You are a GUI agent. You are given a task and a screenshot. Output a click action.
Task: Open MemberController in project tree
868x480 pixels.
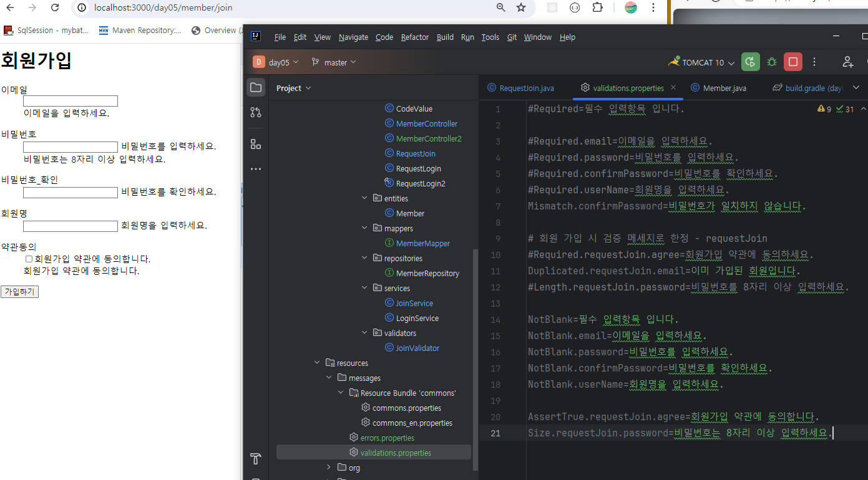tap(427, 123)
